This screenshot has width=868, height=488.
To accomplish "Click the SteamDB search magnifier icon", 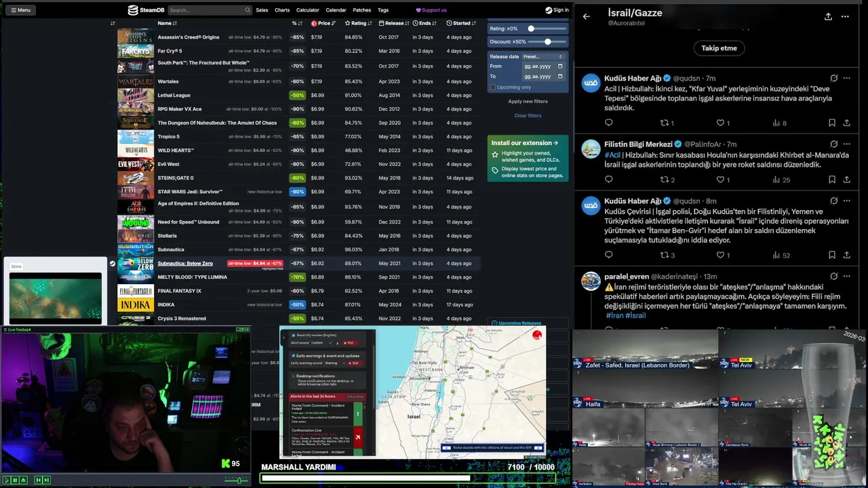I will tap(248, 10).
